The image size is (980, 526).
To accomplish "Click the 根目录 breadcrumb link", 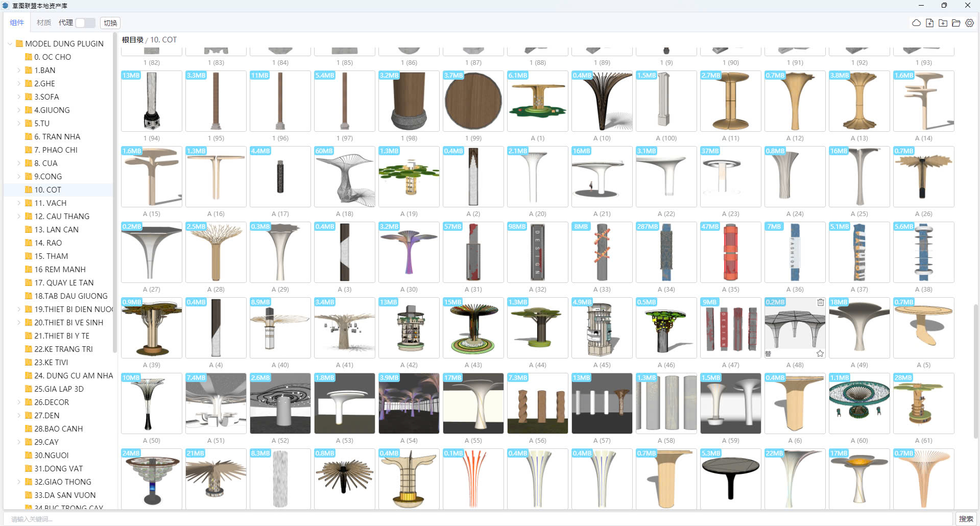I will (132, 40).
